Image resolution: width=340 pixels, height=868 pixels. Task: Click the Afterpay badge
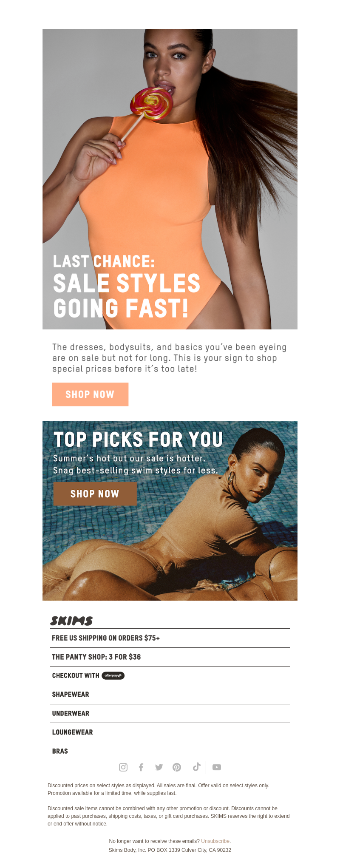pos(113,675)
